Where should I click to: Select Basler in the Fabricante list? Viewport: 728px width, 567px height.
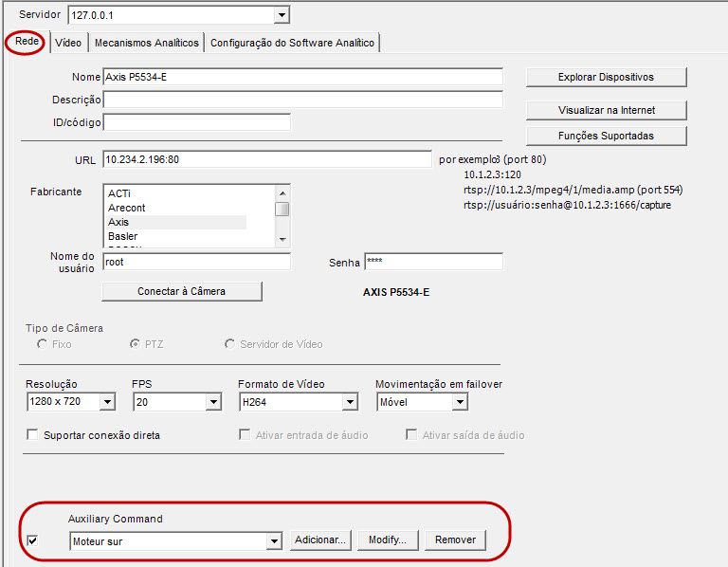122,236
